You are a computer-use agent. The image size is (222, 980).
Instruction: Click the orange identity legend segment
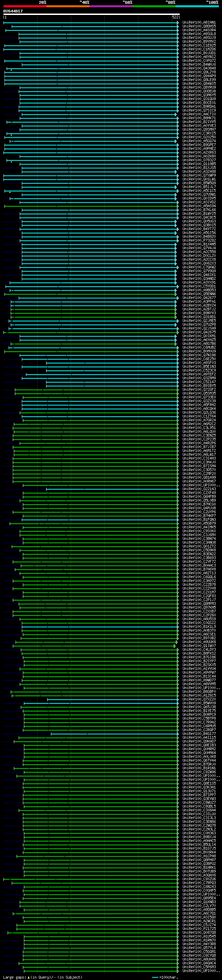(68, 6)
